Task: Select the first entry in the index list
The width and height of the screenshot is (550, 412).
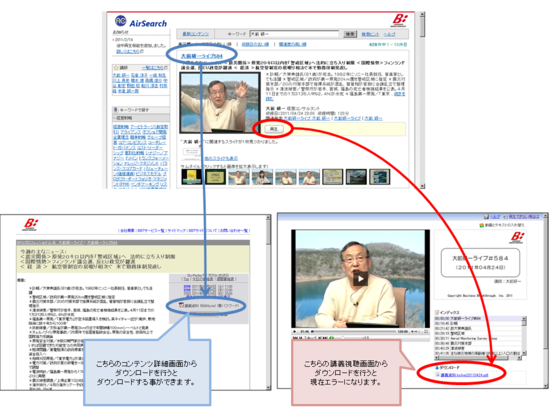Action: (478, 319)
